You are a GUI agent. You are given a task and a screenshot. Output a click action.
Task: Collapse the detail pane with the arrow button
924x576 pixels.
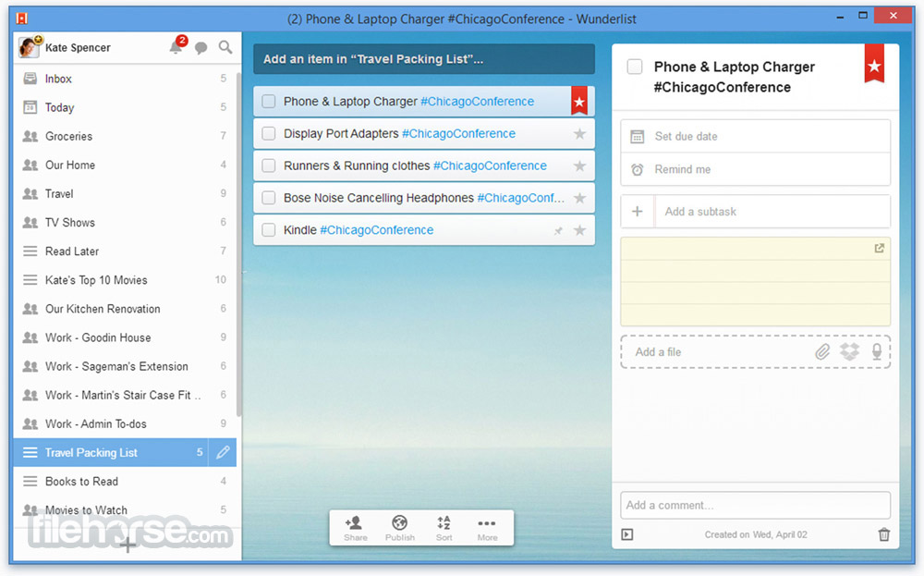(x=627, y=534)
